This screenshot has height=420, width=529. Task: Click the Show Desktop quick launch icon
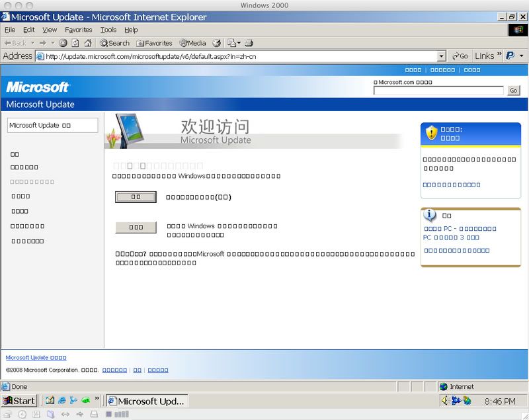[x=50, y=400]
